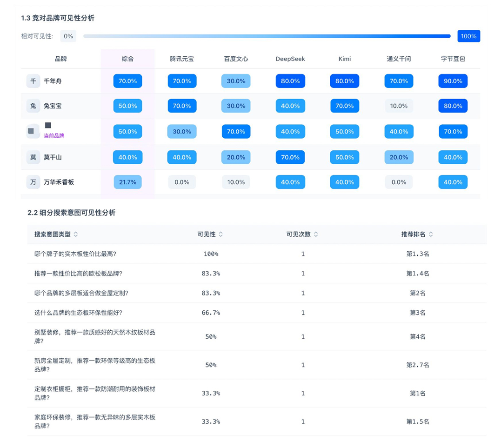Click 万华禾香板's 百度文心 10.0% badge
The width and height of the screenshot is (501, 448).
point(236,182)
